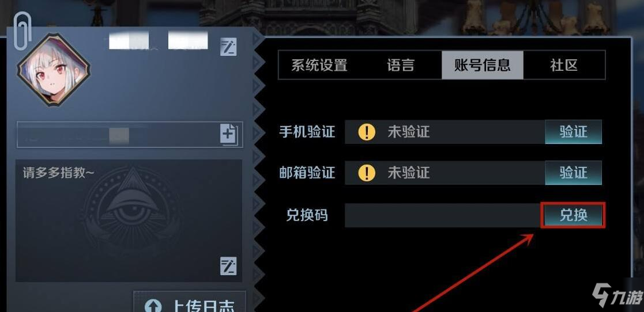Edit signature using the lower pencil icon
This screenshot has width=644, height=312.
pyautogui.click(x=228, y=266)
